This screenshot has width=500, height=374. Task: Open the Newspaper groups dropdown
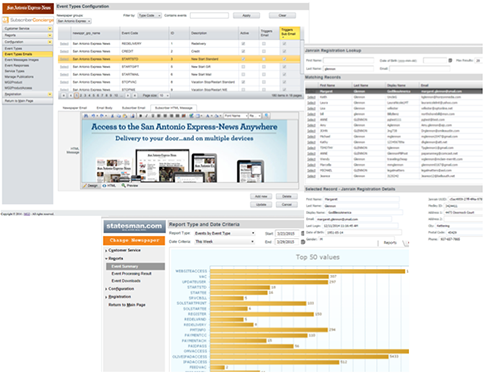[74, 21]
